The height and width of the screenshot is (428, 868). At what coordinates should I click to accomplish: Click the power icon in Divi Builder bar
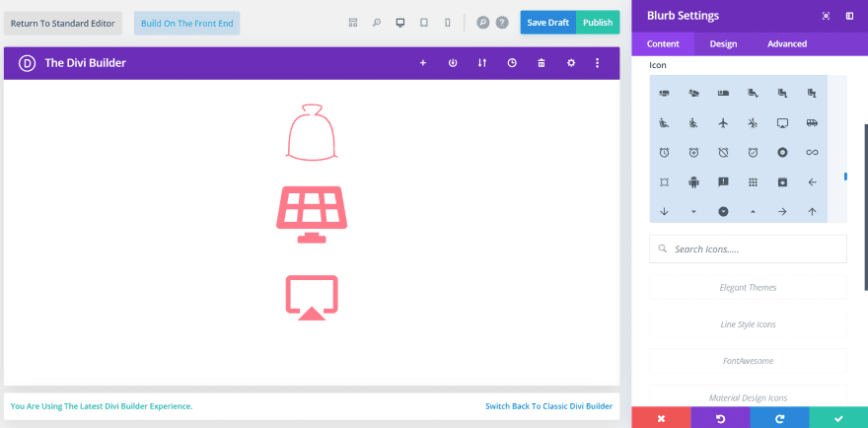[x=453, y=63]
